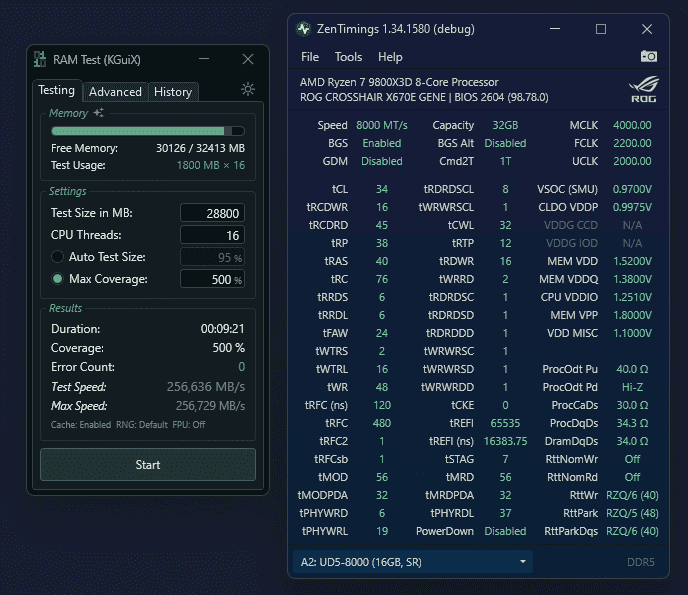Image resolution: width=688 pixels, height=595 pixels.
Task: Click the Max Coverage percent field
Action: (x=212, y=279)
